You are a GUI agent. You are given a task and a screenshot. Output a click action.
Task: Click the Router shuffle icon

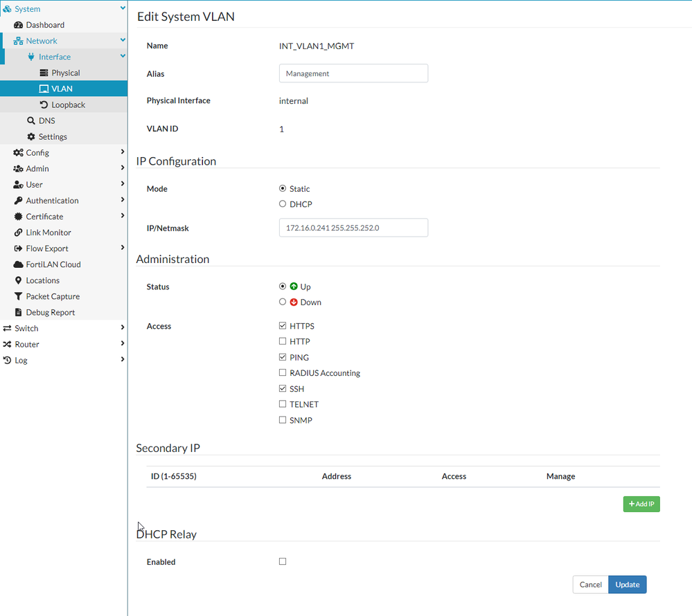[x=7, y=345]
